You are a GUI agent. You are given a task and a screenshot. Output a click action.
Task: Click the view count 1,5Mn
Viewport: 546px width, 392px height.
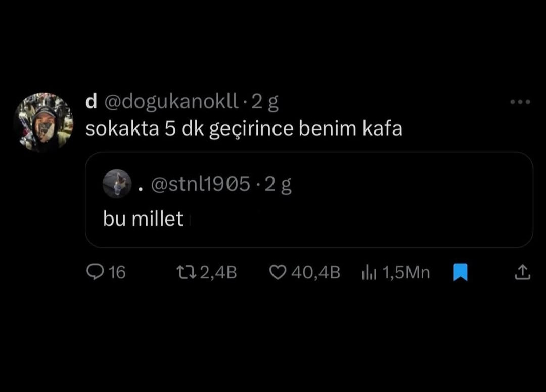406,273
